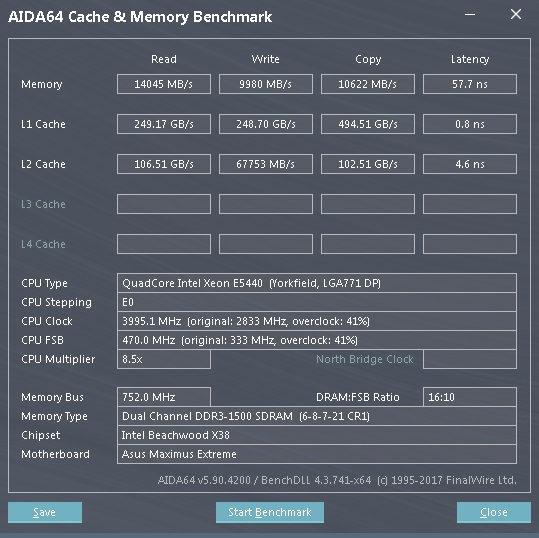
Task: Click the CPU Clock 3995.1 MHz field
Action: [317, 321]
